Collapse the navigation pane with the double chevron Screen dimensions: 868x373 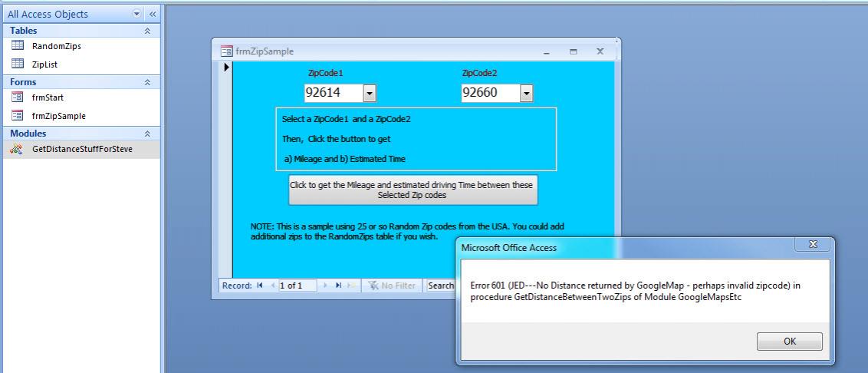click(x=153, y=14)
